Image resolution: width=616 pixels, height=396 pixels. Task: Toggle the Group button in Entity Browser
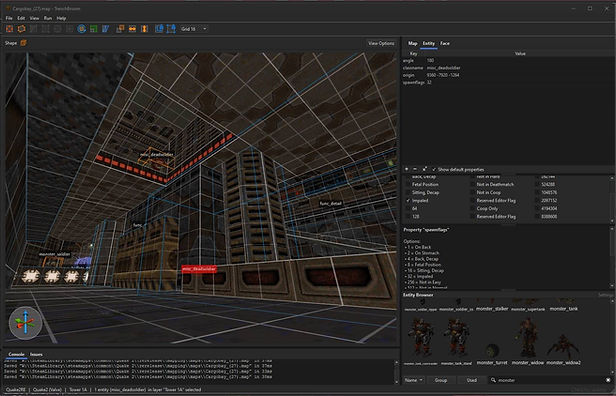click(x=441, y=380)
